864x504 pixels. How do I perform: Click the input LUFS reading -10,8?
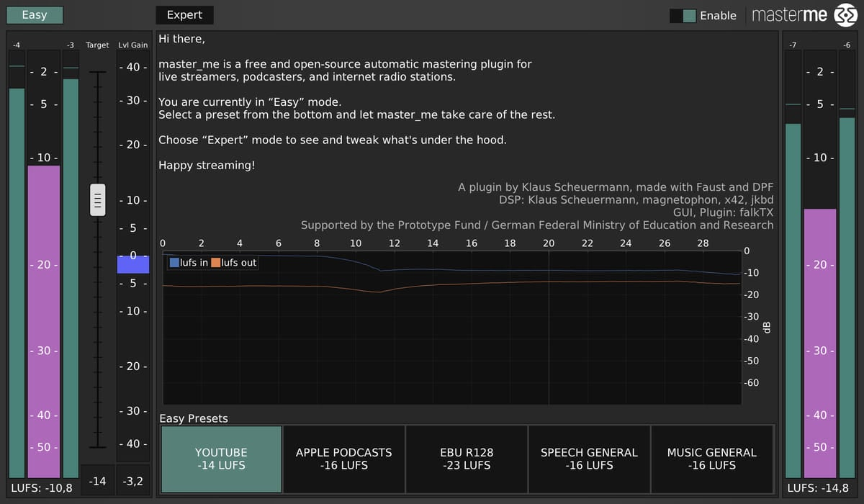[x=41, y=488]
